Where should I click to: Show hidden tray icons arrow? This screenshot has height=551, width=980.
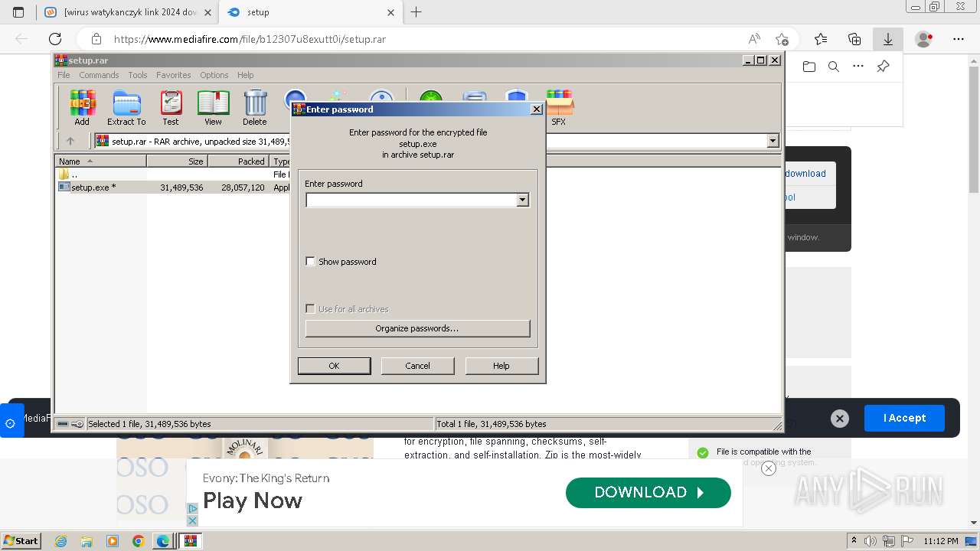854,541
